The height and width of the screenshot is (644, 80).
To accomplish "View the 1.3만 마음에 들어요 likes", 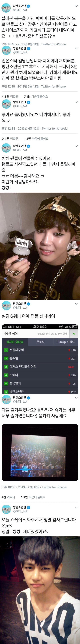I will point(36,139).
